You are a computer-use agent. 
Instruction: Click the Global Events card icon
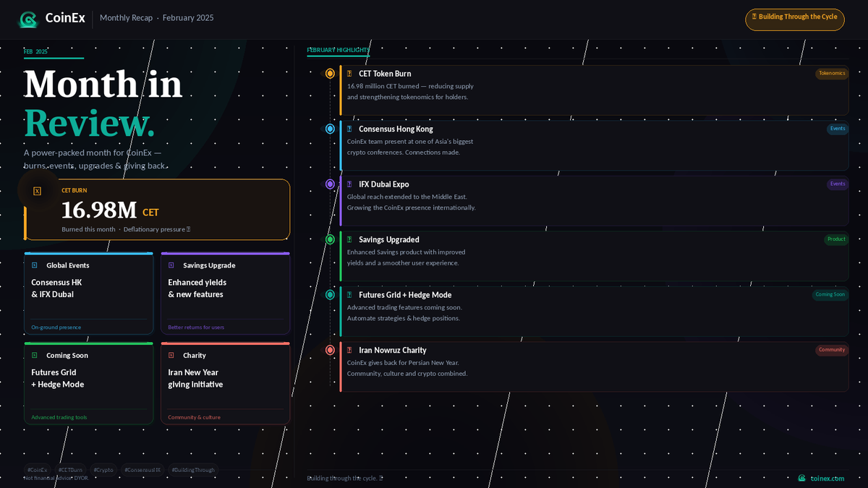pos(34,265)
